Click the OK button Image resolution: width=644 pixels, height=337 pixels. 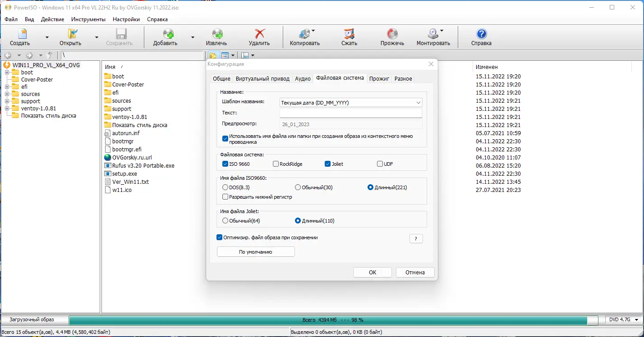[373, 272]
